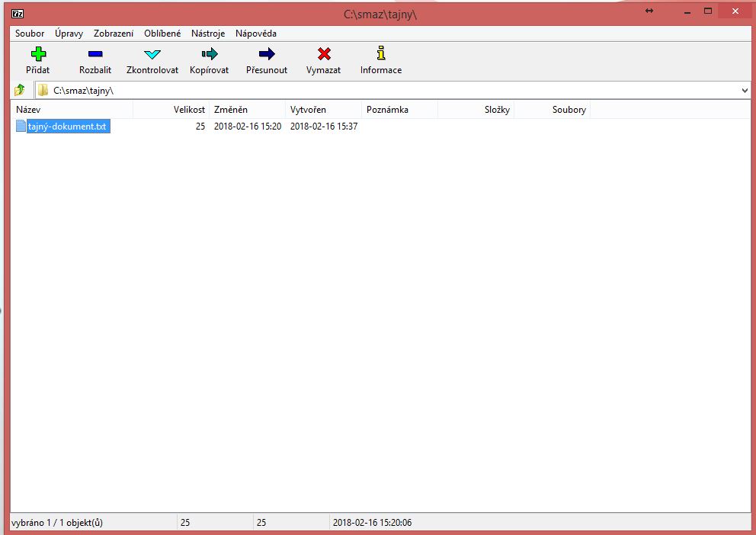Click the address bar path field
Screen dimensions: 756x535
[x=381, y=91]
